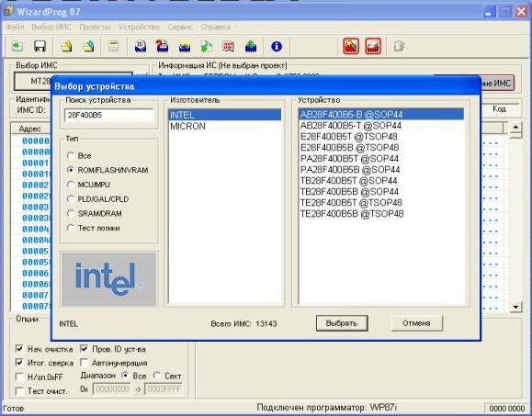Click the "Отмена" button
This screenshot has height=416, width=532.
[416, 323]
